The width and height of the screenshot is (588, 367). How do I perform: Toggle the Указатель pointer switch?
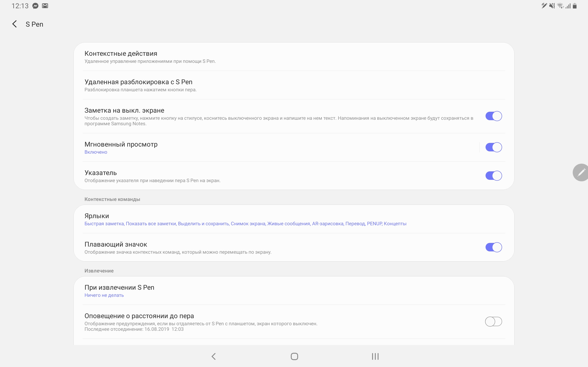point(493,176)
